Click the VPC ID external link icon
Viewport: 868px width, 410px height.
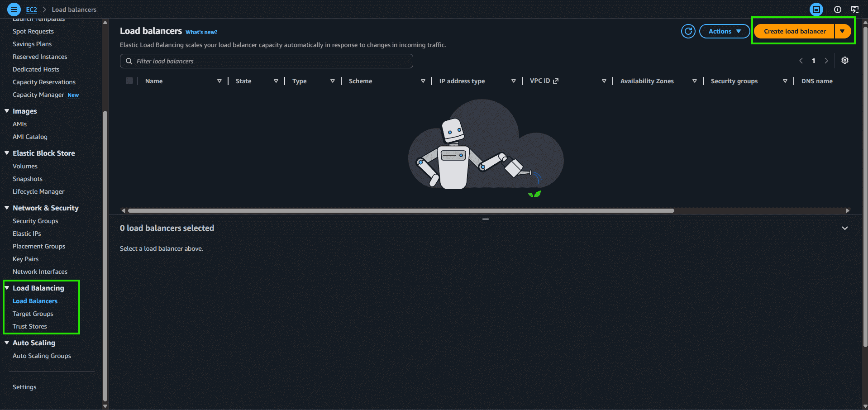coord(556,81)
